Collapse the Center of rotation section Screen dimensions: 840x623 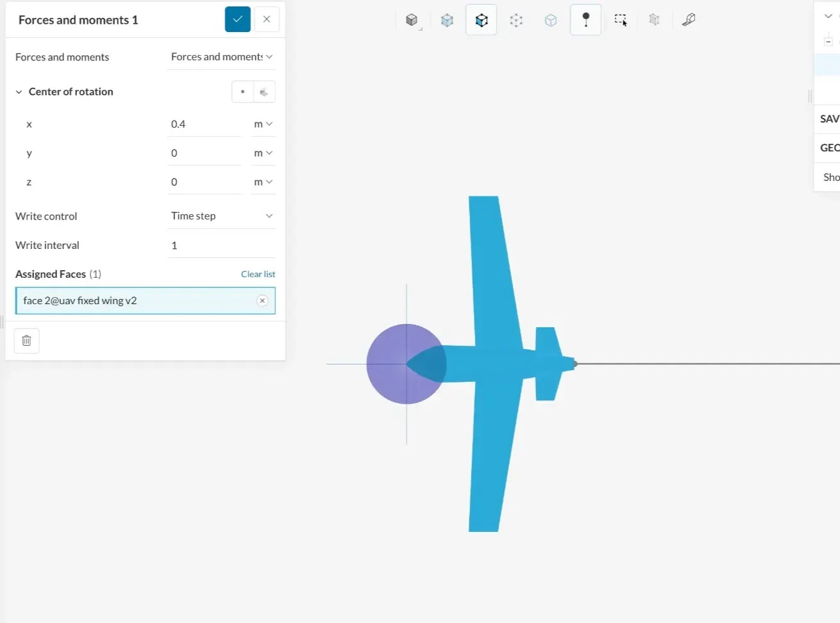(x=19, y=91)
